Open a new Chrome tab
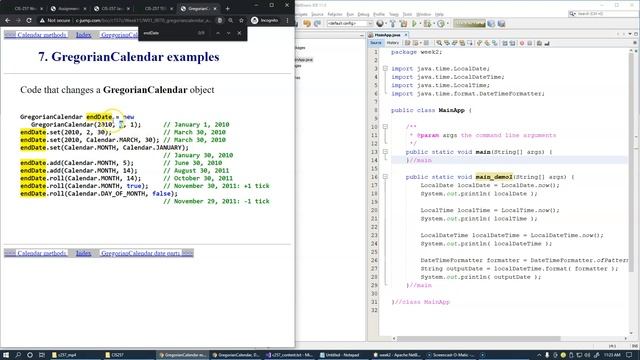Screen dimensions: 640x360 pyautogui.click(x=227, y=8)
